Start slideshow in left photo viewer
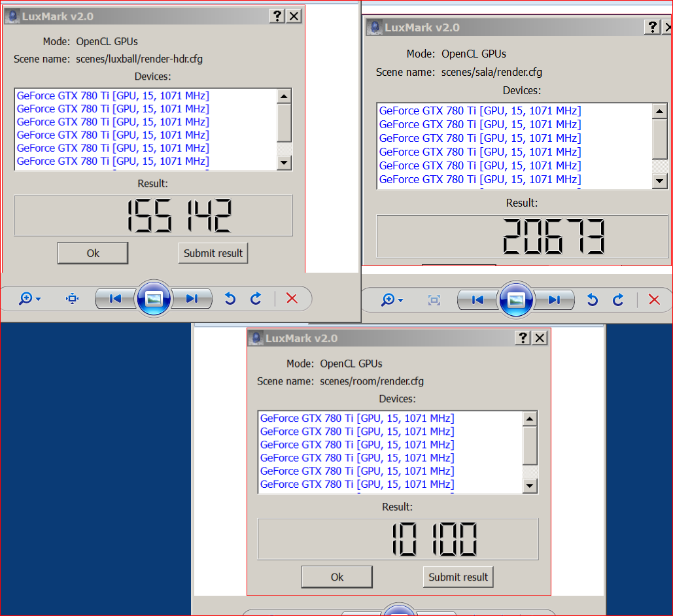This screenshot has height=616, width=673. (153, 298)
